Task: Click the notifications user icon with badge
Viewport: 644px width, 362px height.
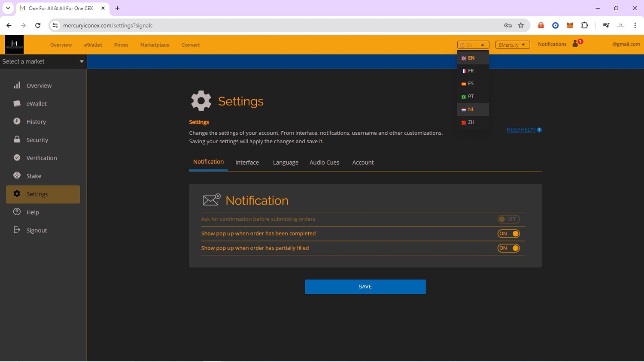Action: 577,43
